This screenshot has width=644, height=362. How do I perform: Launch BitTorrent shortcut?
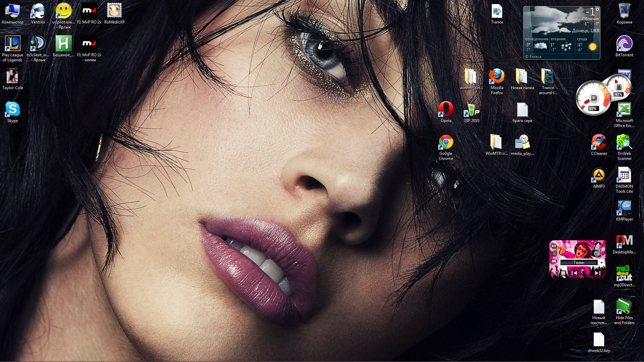[624, 47]
